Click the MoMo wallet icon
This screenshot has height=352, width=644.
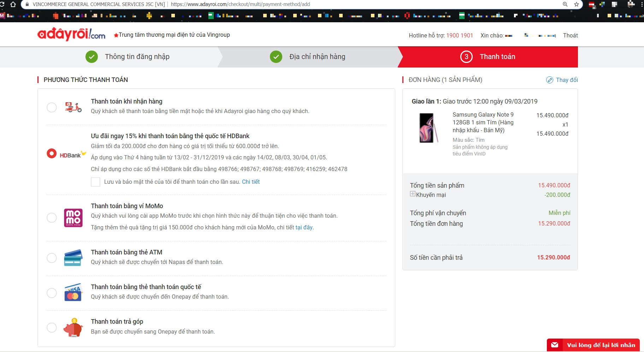coord(73,217)
